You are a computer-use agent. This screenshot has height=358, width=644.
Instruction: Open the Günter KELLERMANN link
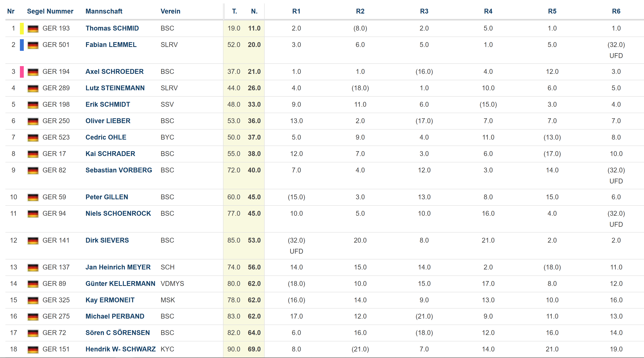[x=120, y=284]
